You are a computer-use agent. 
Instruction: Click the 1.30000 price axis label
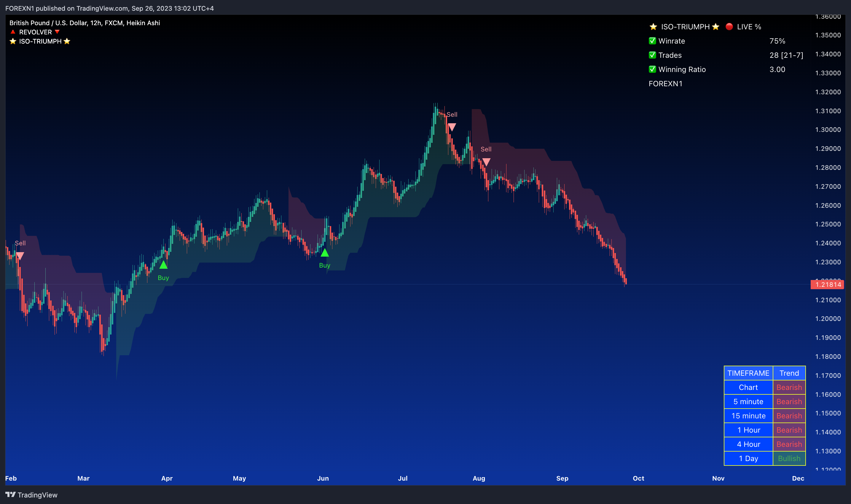(828, 129)
